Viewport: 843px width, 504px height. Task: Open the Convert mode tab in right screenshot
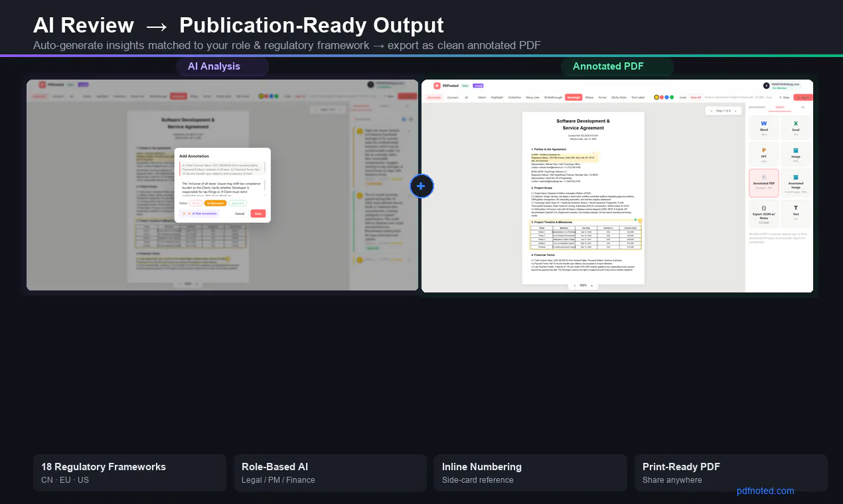(453, 97)
